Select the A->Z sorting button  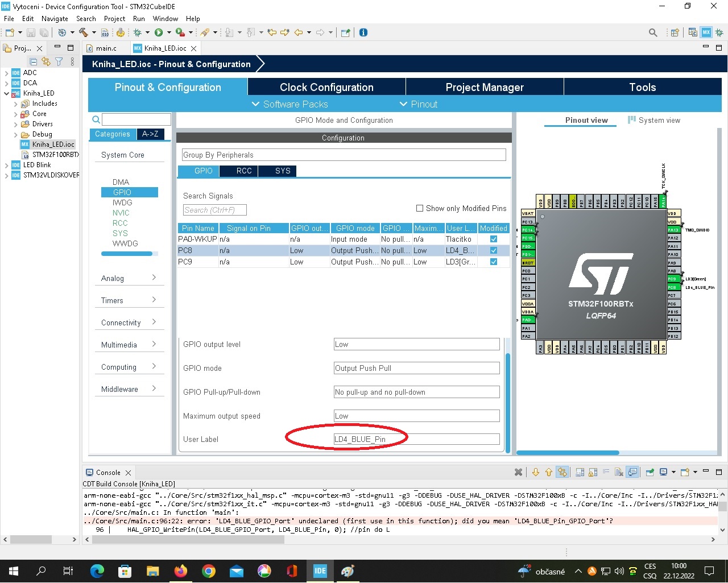tap(150, 134)
